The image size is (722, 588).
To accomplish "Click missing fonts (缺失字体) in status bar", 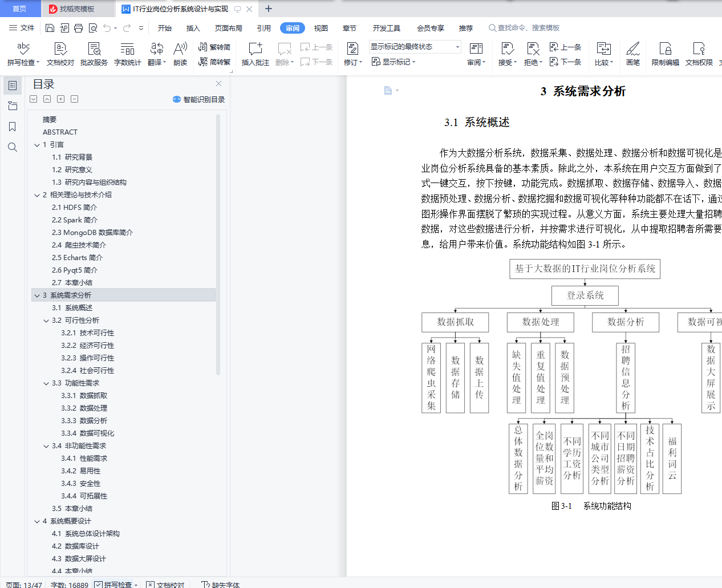I will (221, 585).
